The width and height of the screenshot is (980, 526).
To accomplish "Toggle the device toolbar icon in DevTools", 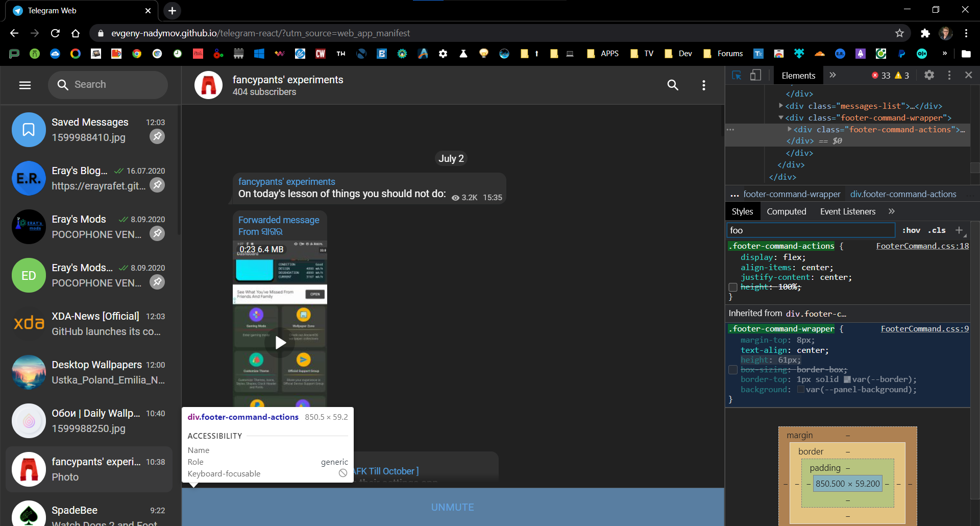I will click(756, 75).
